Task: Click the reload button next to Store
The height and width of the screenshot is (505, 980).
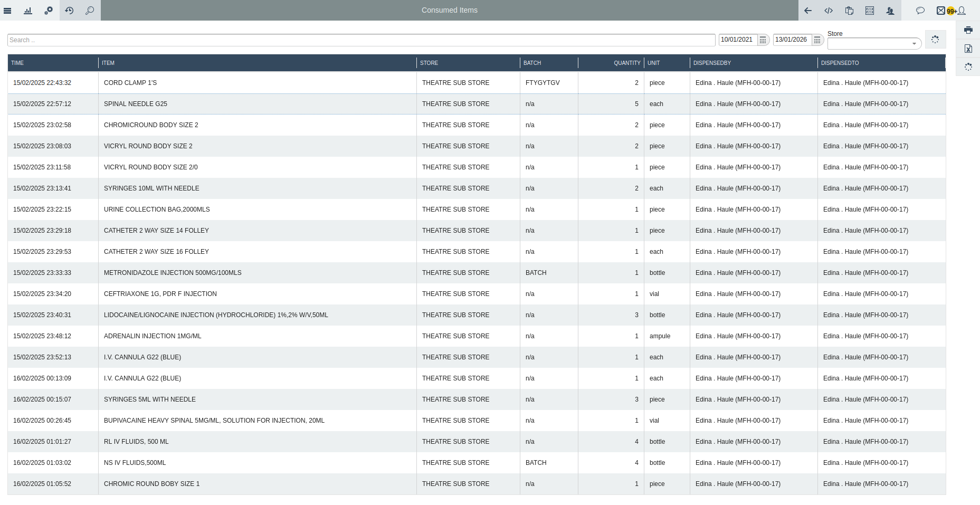Action: pos(935,40)
